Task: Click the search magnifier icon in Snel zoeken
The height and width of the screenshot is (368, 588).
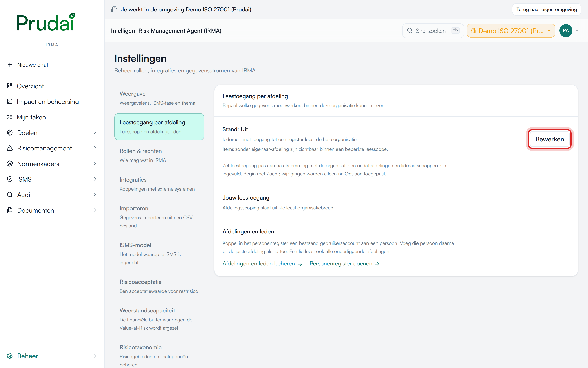Action: pyautogui.click(x=410, y=31)
